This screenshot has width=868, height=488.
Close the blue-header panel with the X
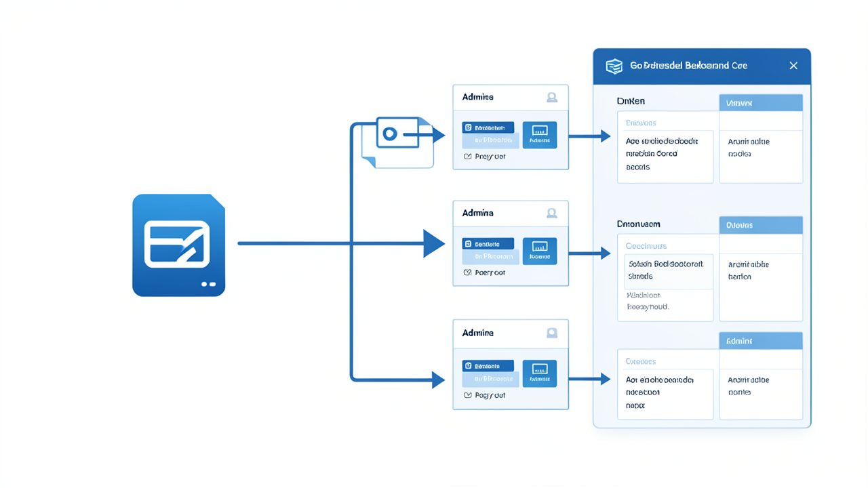793,66
